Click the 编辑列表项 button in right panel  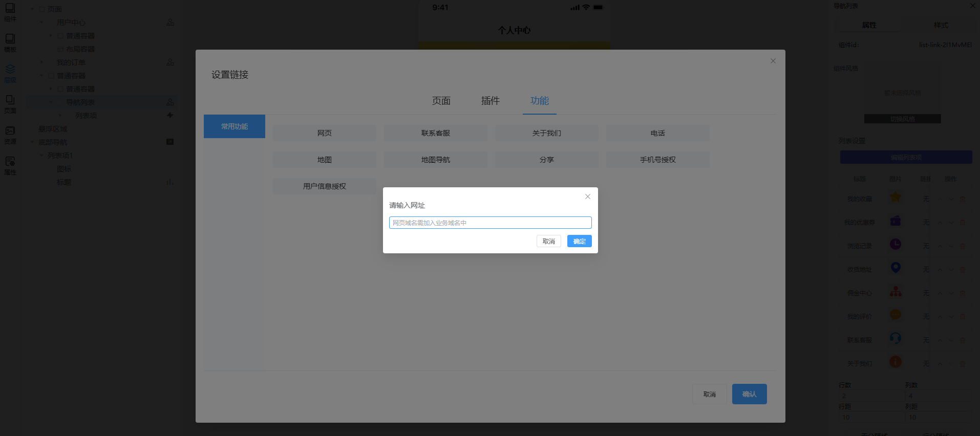[x=906, y=157]
